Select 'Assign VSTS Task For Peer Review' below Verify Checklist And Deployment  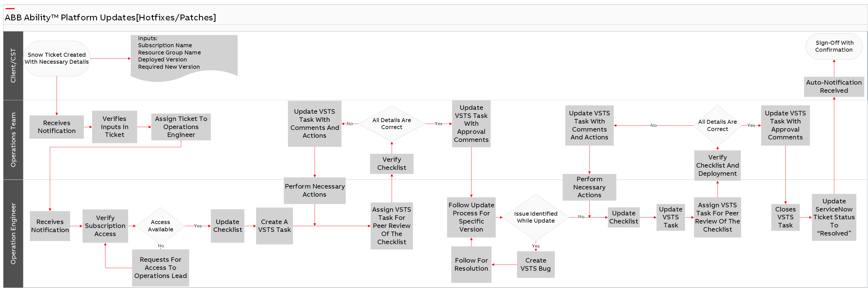717,217
